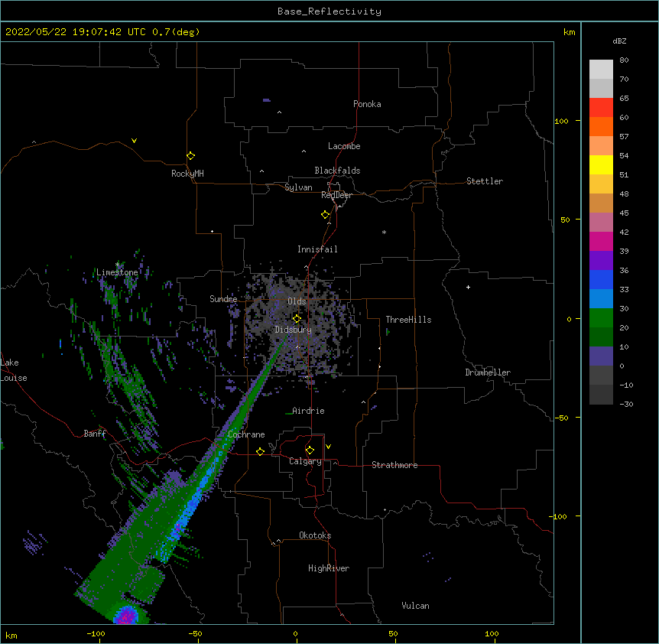
Task: Pick the blue 33-36 dBZ legend swatch
Action: [601, 279]
